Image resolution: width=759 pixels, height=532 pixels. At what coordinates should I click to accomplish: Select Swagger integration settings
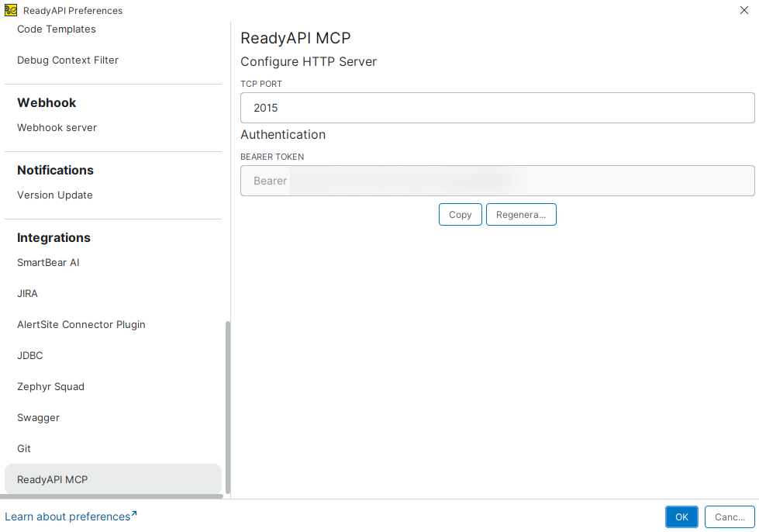pos(38,417)
